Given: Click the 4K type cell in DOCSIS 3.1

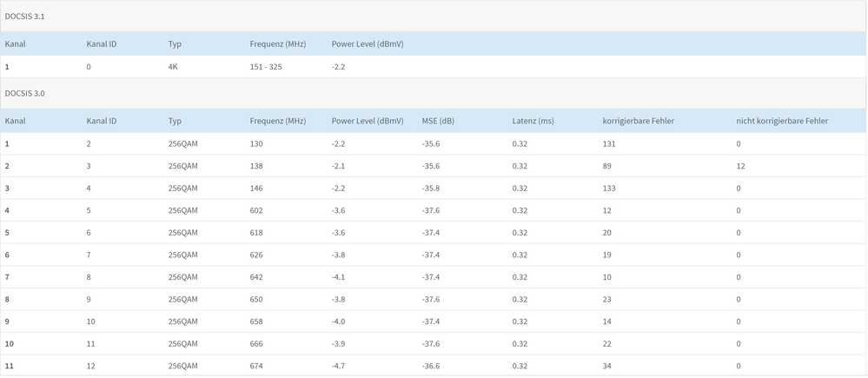Looking at the screenshot, I should tap(173, 67).
